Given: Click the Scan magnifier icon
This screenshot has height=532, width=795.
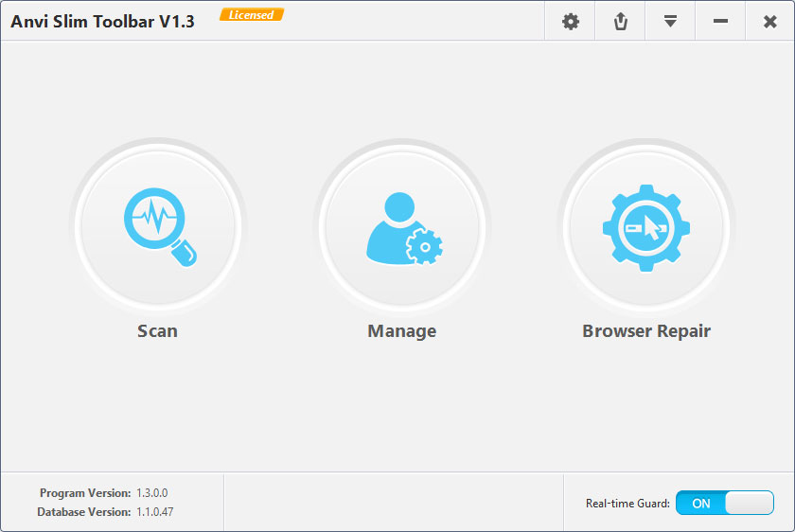Looking at the screenshot, I should pos(158,227).
